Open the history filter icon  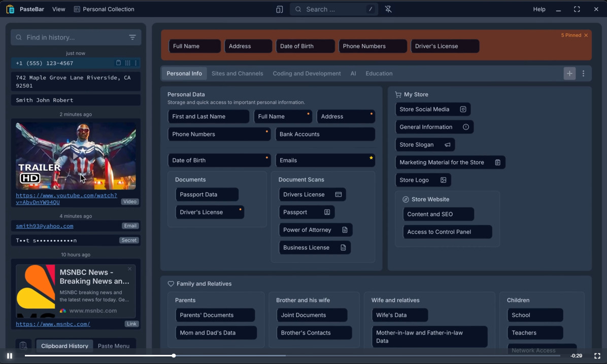coord(132,38)
